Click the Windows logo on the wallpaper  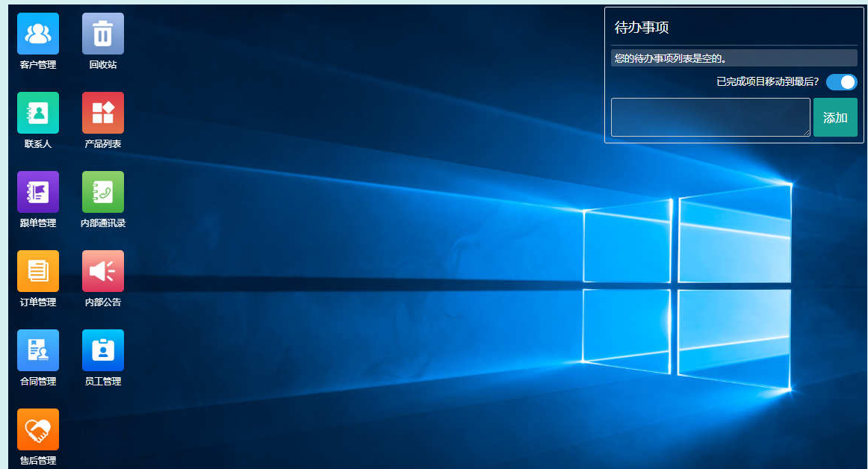coord(686,291)
